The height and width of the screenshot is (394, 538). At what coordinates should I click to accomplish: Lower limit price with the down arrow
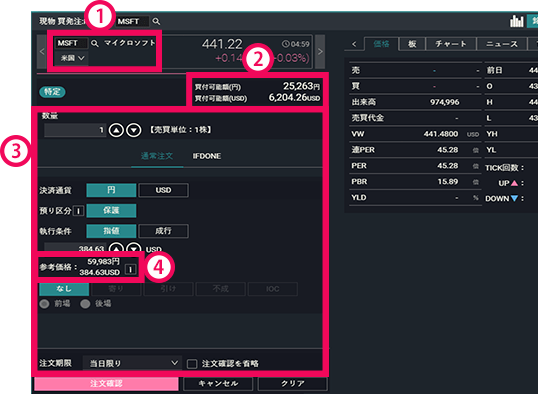click(x=134, y=248)
